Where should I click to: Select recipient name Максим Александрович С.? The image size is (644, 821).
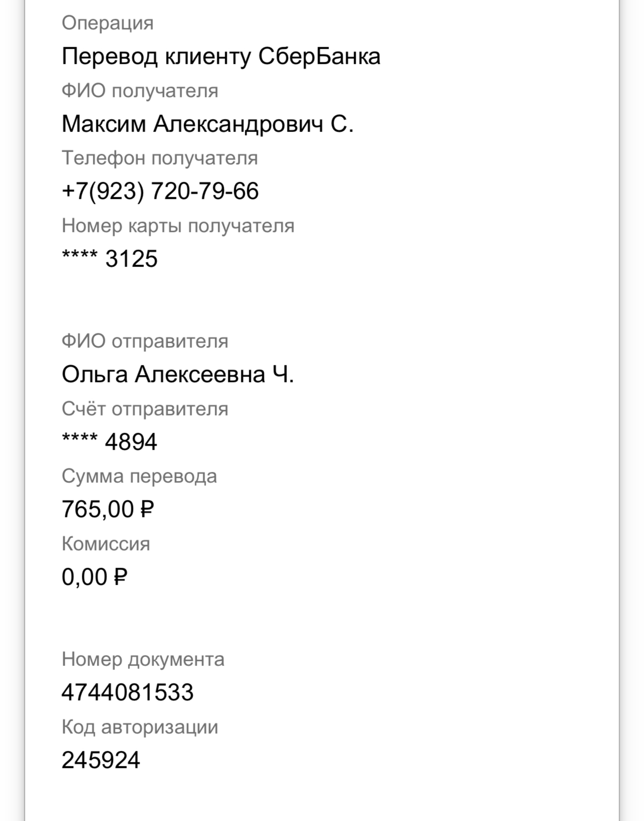point(208,123)
